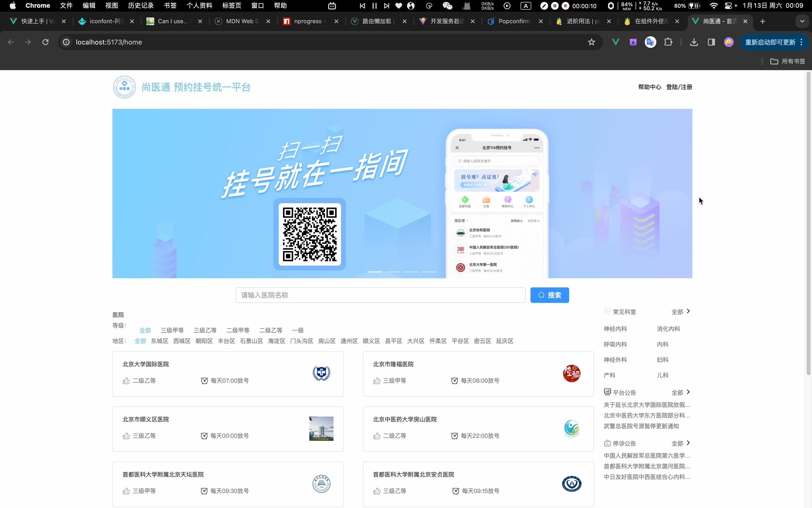Click 重新启动即可更新 update button
This screenshot has width=812, height=508.
pos(770,42)
